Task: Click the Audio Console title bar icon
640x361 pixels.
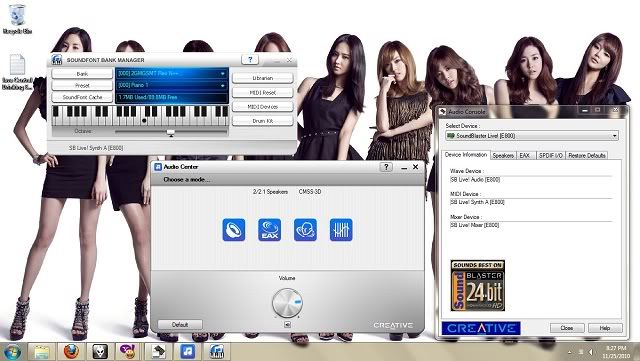Action: tap(442, 111)
